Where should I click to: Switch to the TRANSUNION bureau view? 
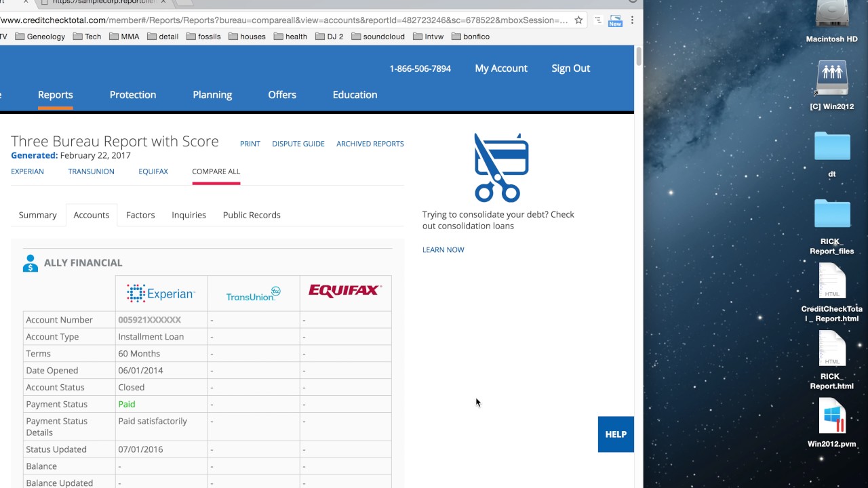point(91,171)
